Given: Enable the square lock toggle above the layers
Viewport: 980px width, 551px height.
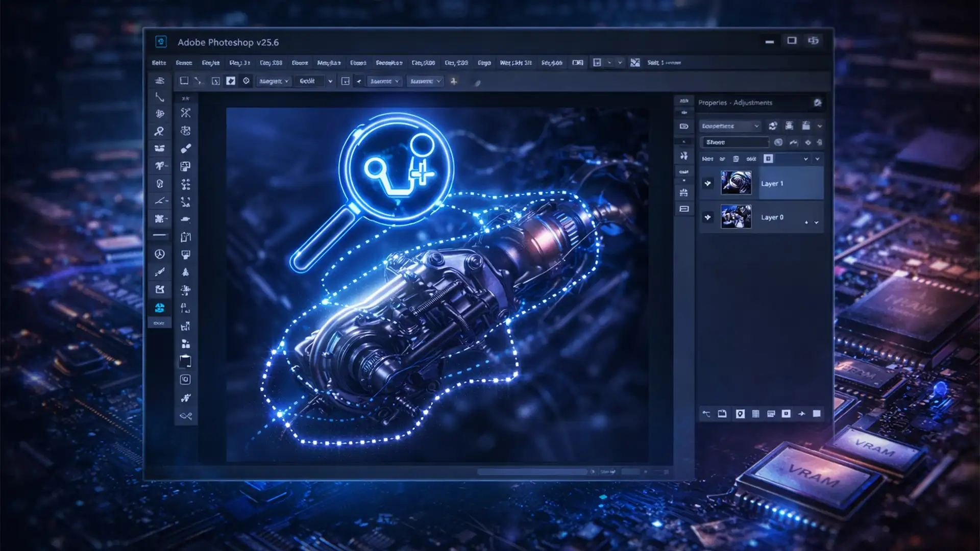Looking at the screenshot, I should pos(768,159).
